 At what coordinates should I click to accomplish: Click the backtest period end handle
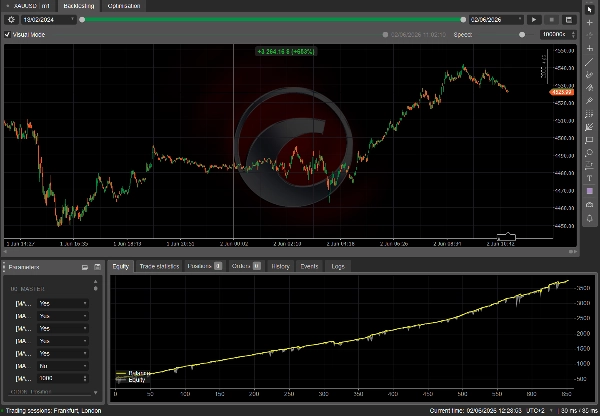pos(463,20)
